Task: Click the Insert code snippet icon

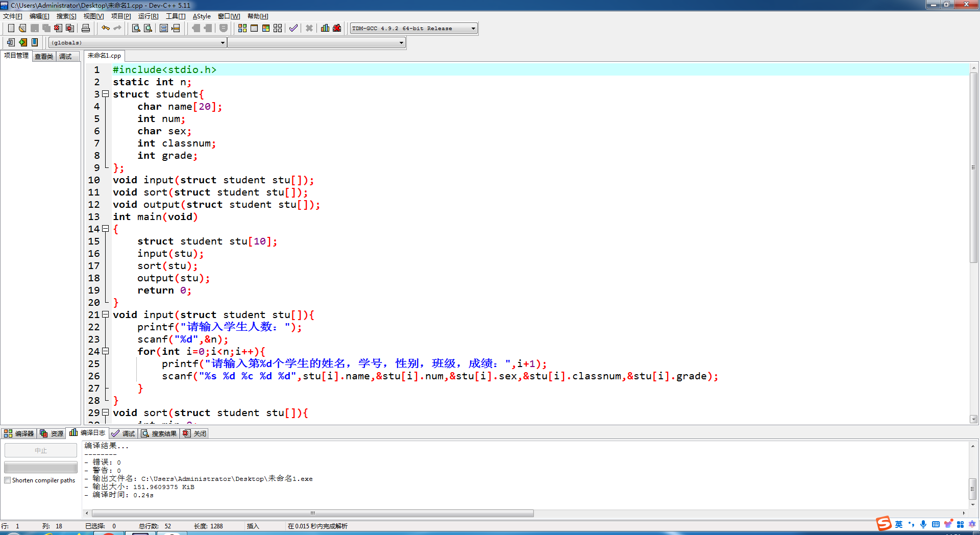Action: 11,42
